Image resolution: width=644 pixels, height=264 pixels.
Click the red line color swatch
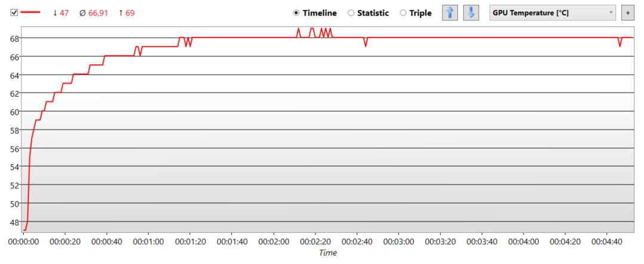[x=31, y=13]
